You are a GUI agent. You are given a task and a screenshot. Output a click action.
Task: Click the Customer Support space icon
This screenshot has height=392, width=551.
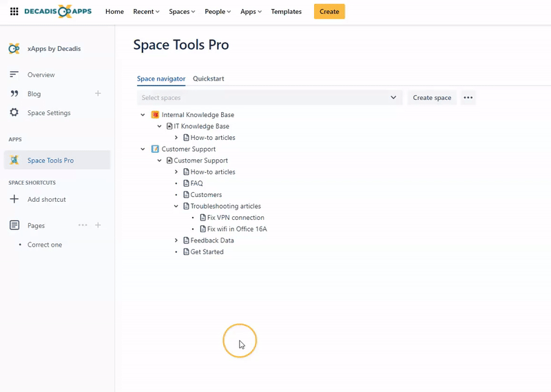click(x=155, y=149)
